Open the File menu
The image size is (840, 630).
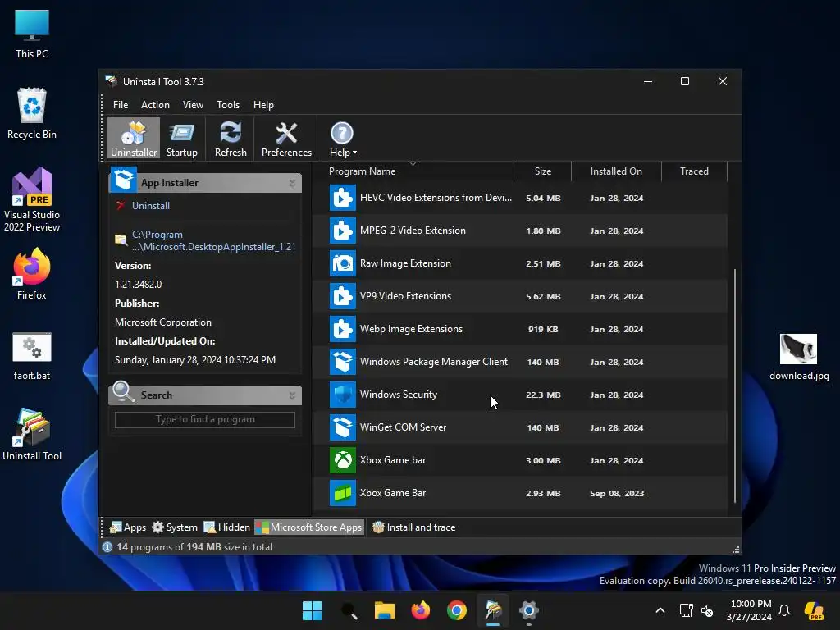121,105
